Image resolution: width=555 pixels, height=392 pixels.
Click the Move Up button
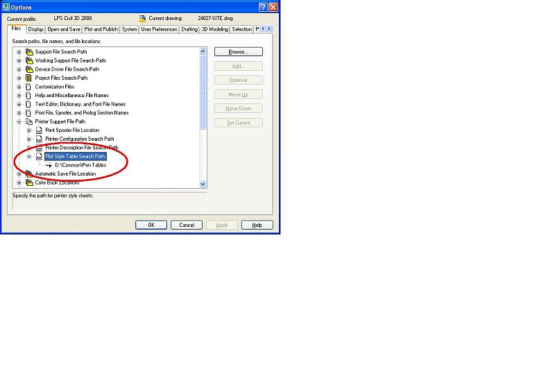(238, 94)
